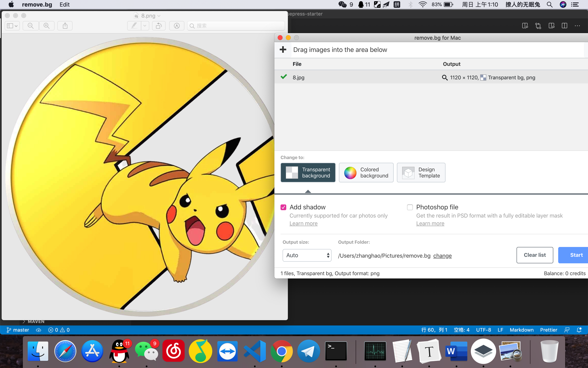588x368 pixels.
Task: Click the color wheel swatch for Colored background
Action: tap(350, 173)
